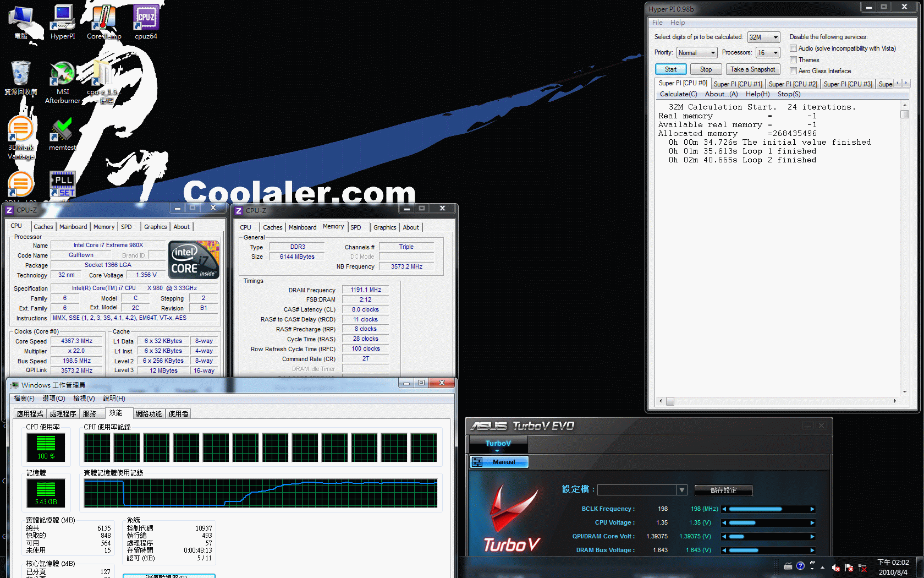The image size is (924, 578).
Task: Launch the 3DMark Vantage shortcut
Action: tap(21, 138)
